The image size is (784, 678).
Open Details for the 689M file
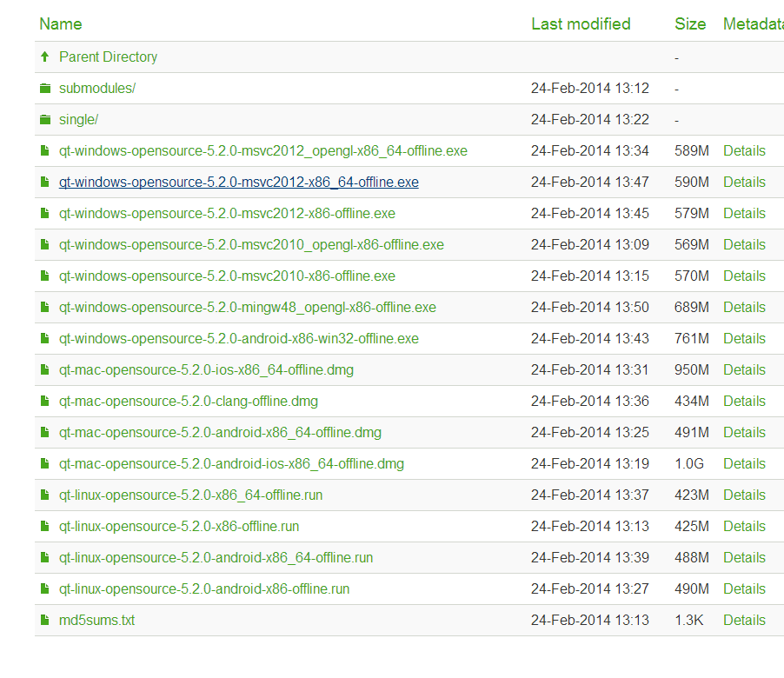[x=744, y=307]
